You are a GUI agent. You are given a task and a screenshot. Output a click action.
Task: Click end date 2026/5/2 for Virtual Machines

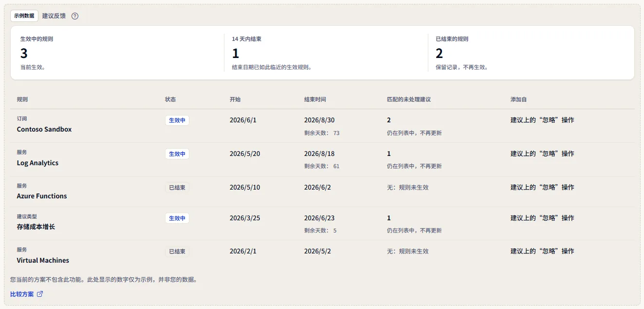point(317,251)
